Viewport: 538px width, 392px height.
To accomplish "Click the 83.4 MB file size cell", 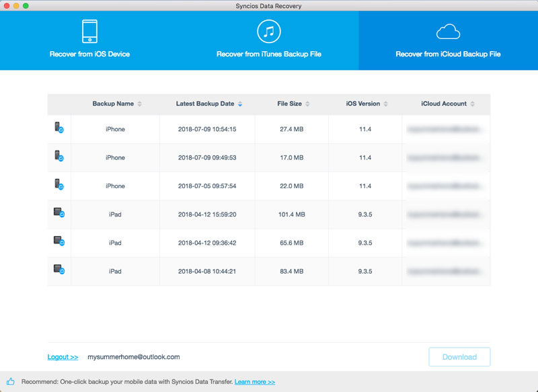I will 291,271.
